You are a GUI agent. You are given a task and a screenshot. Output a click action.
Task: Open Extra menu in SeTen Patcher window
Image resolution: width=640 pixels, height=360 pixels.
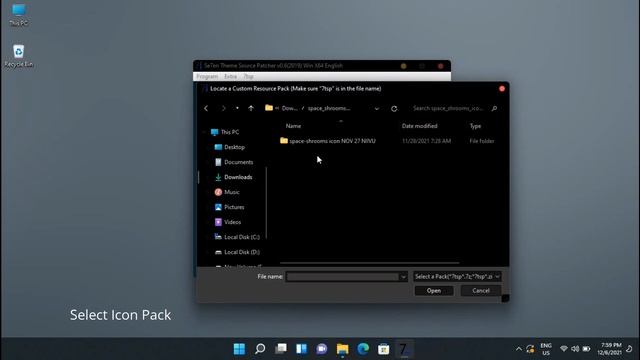click(x=230, y=76)
